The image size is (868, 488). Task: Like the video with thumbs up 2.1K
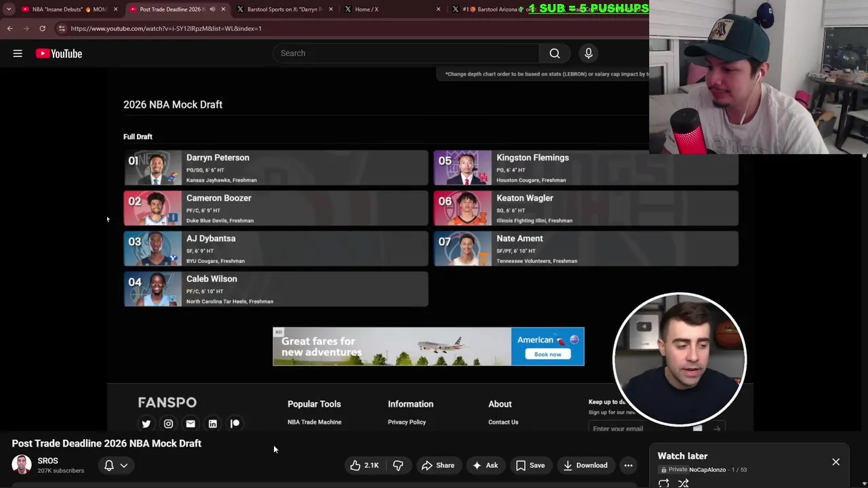tap(364, 466)
